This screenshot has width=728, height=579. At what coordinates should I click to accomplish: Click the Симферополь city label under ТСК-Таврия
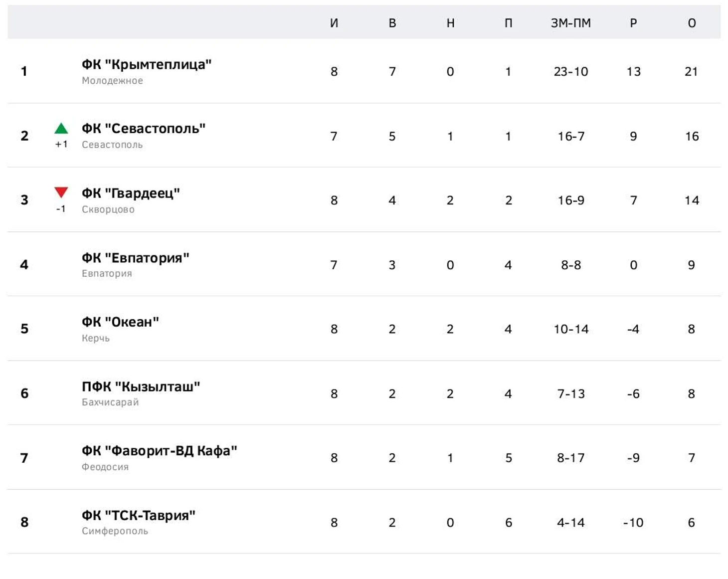[x=115, y=531]
